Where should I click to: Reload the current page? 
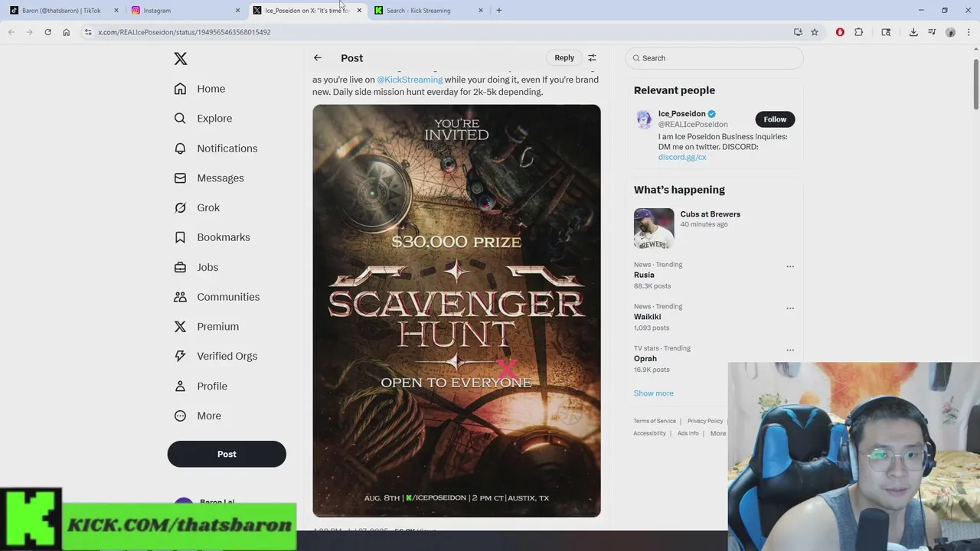point(47,32)
